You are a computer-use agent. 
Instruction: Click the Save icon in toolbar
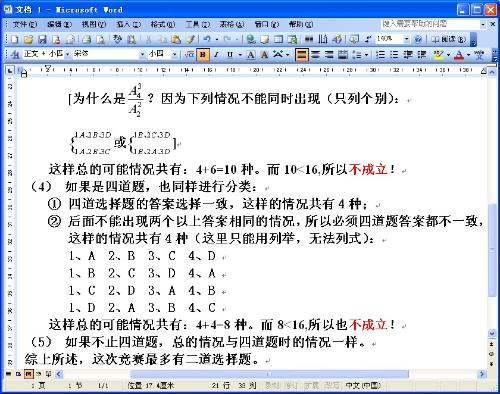[42, 39]
